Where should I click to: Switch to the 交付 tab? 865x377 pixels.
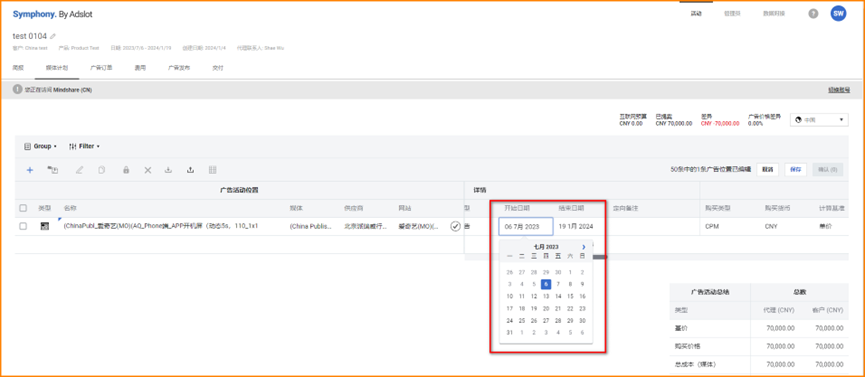218,68
